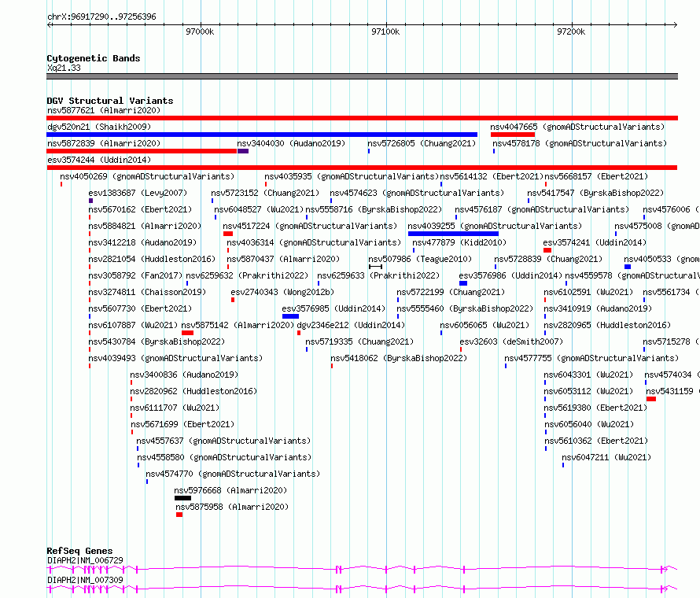700x598 pixels.
Task: Click the gray Xq21.33 cytogenetic band
Action: point(362,76)
